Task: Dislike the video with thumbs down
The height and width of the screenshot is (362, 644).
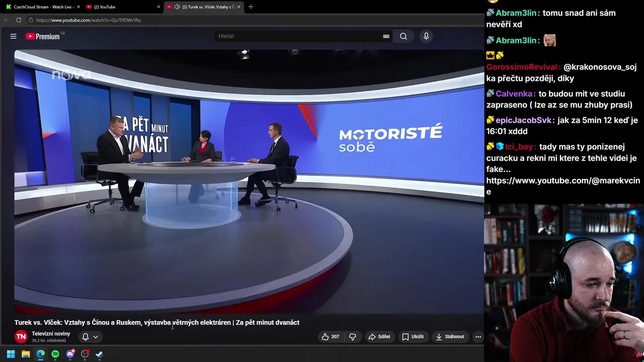Action: coord(353,337)
